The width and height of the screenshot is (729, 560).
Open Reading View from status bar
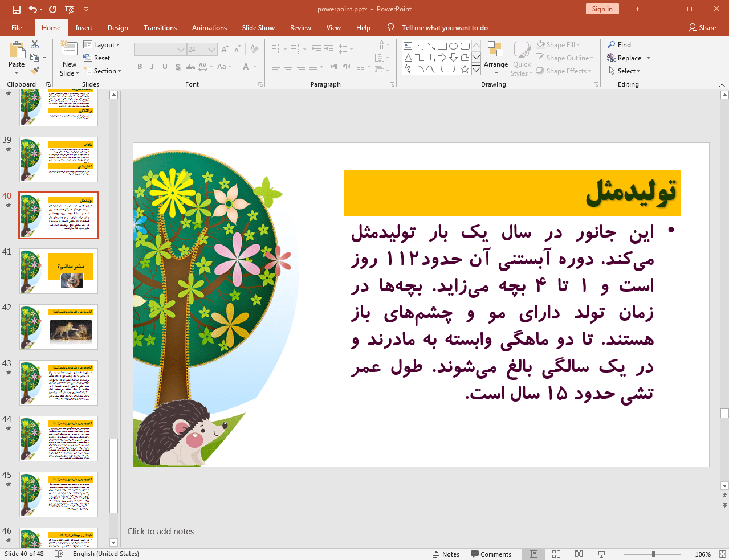click(579, 553)
